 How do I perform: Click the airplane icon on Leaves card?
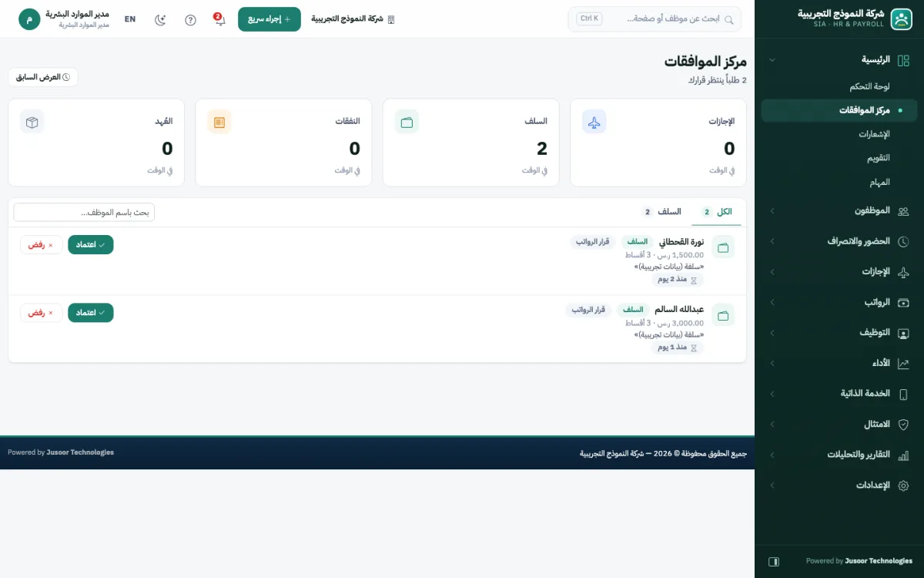(x=594, y=122)
